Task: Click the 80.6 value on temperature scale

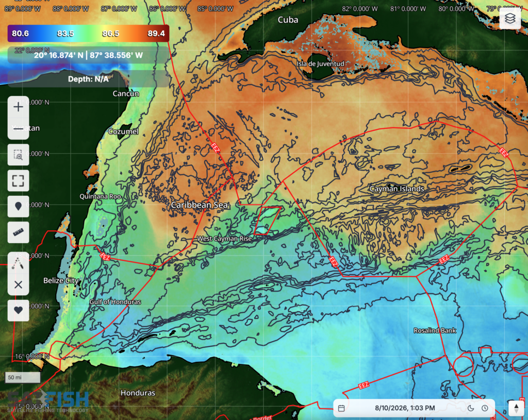Action: tap(20, 33)
